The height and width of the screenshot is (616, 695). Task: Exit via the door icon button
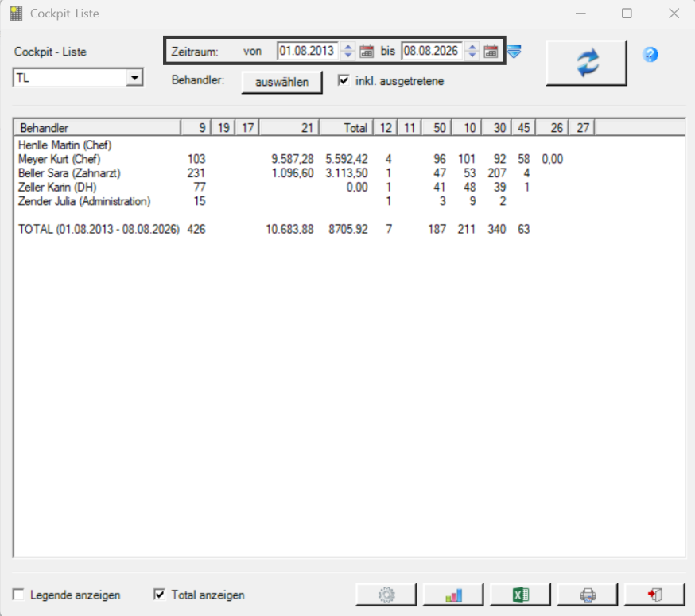654,595
